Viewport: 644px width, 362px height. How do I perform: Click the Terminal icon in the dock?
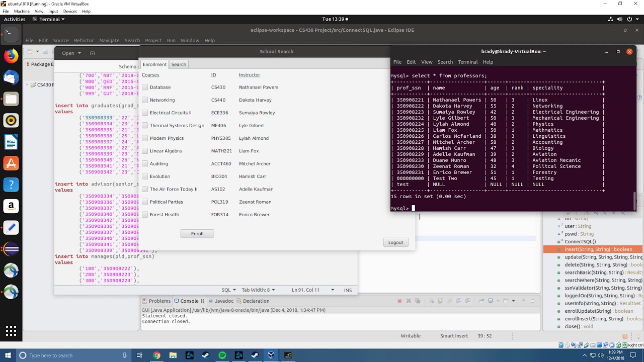point(11,34)
